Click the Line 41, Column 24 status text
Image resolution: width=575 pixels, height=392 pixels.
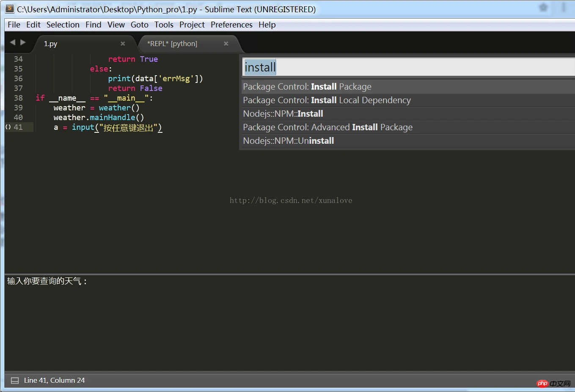coord(54,380)
